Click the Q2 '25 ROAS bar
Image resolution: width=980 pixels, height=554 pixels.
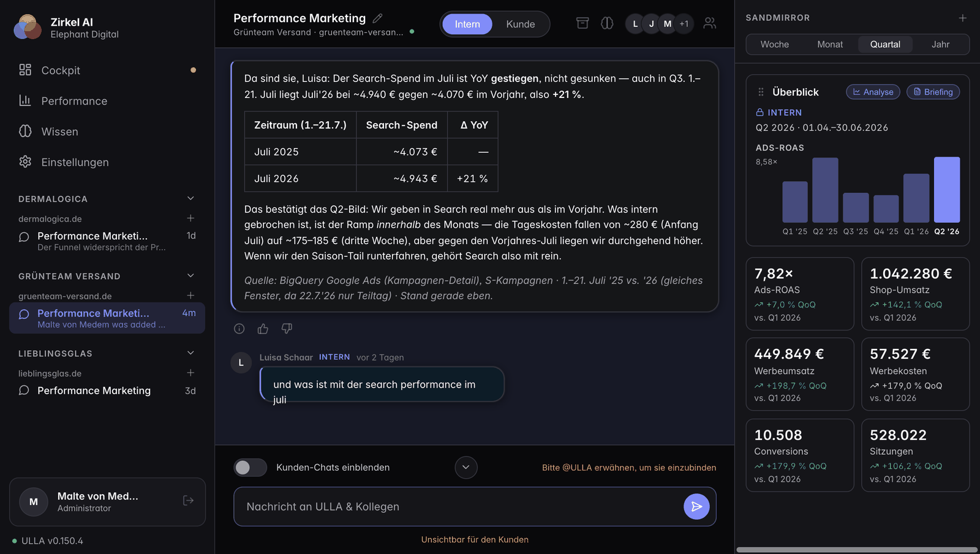[x=825, y=190]
